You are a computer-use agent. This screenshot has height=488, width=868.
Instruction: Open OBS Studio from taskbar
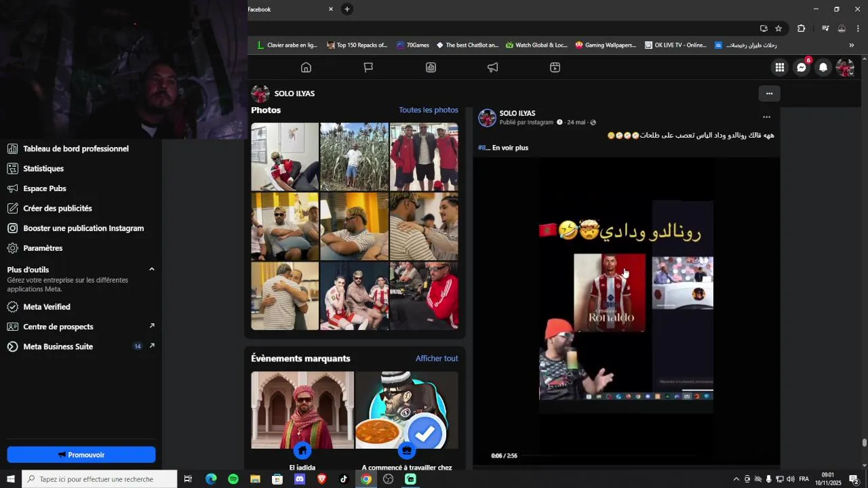[x=388, y=479]
